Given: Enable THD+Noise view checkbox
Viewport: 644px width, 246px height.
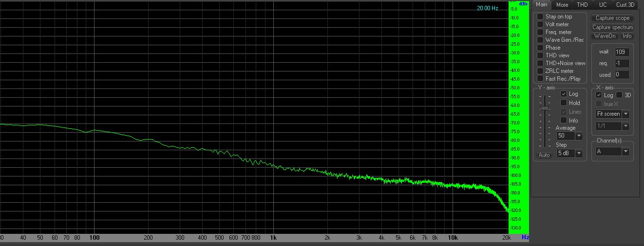Looking at the screenshot, I should [540, 63].
